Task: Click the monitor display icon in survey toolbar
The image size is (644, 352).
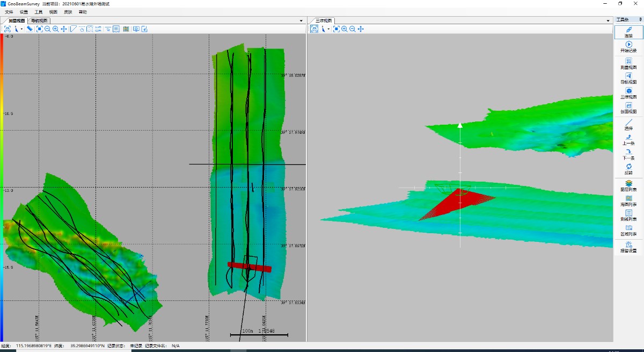Action: point(136,29)
